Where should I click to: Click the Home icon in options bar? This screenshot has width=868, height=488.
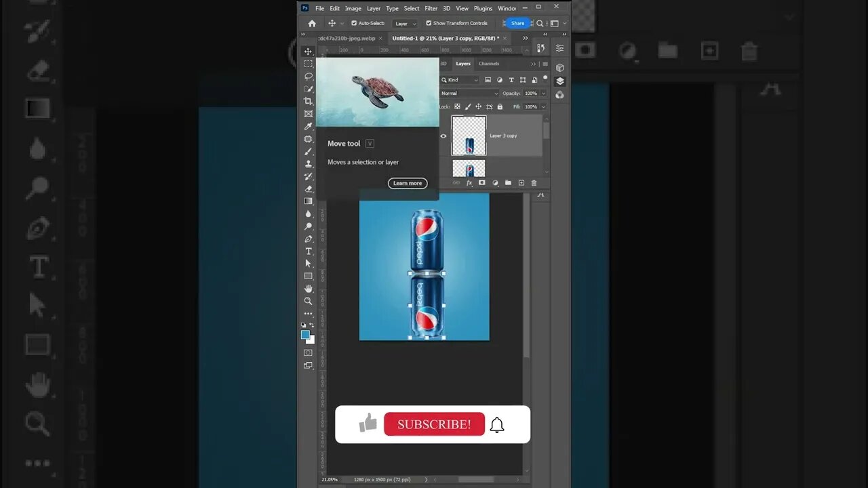click(x=312, y=23)
